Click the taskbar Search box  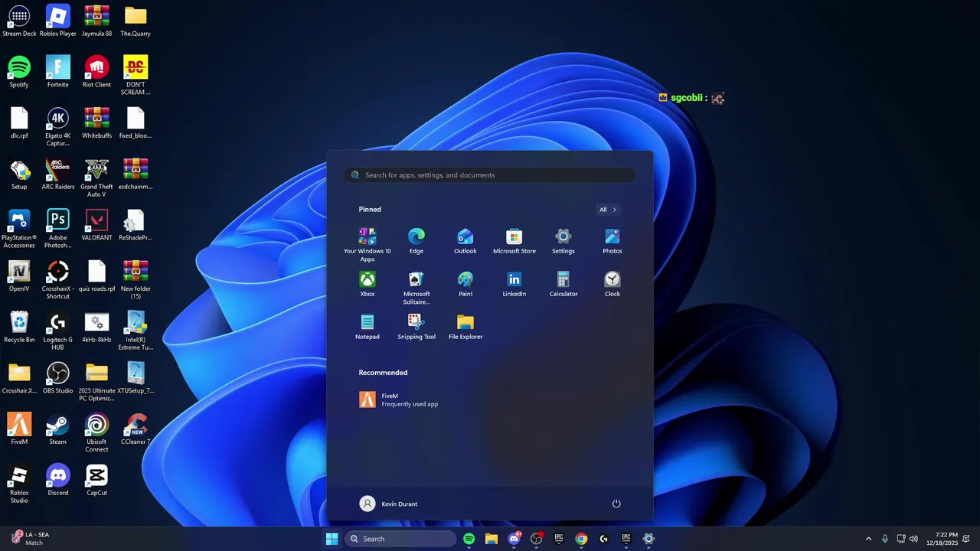pos(400,539)
